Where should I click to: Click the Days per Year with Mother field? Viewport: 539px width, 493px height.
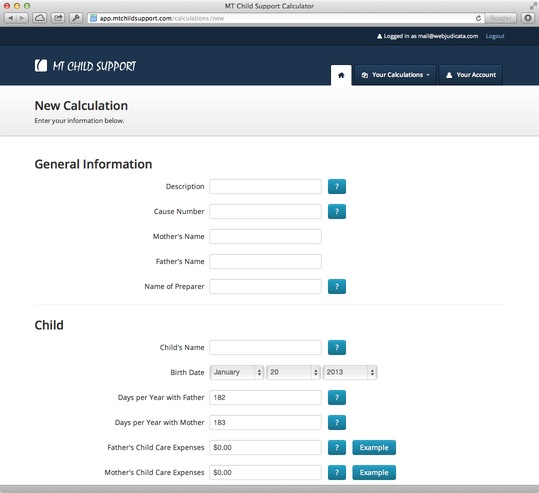[265, 423]
